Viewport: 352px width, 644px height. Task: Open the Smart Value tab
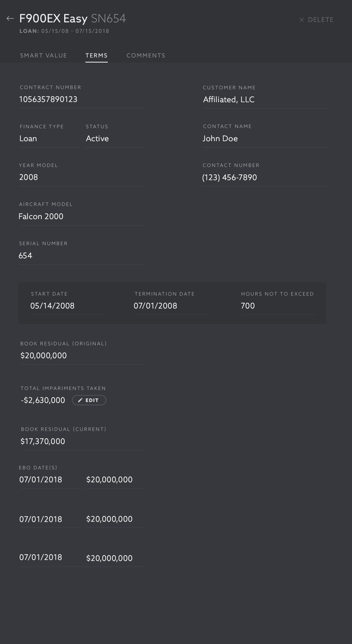pyautogui.click(x=44, y=56)
